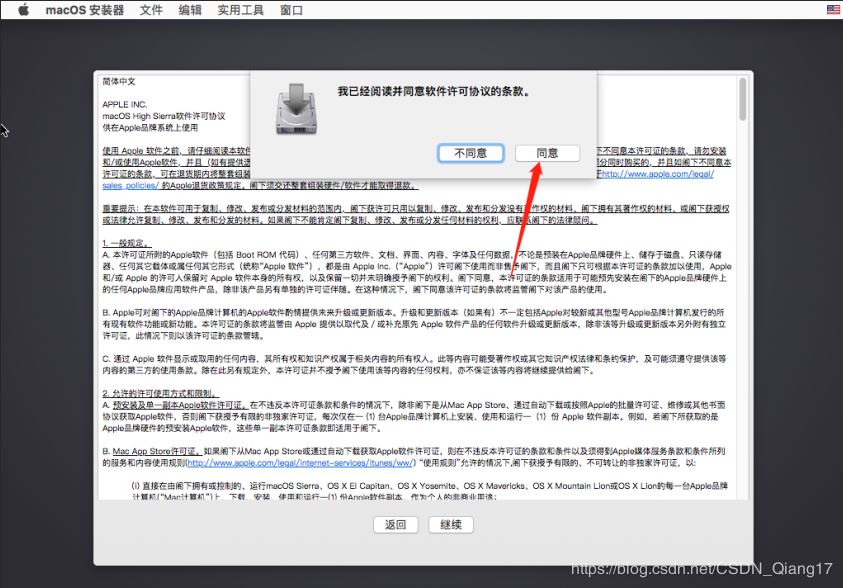Image resolution: width=843 pixels, height=588 pixels.
Task: Click 同意 to accept the license
Action: point(547,153)
